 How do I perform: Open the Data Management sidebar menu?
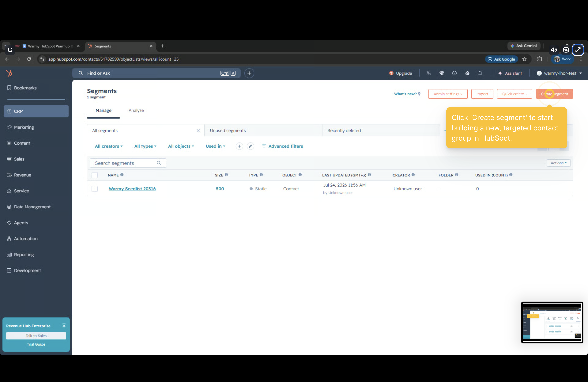[29, 207]
